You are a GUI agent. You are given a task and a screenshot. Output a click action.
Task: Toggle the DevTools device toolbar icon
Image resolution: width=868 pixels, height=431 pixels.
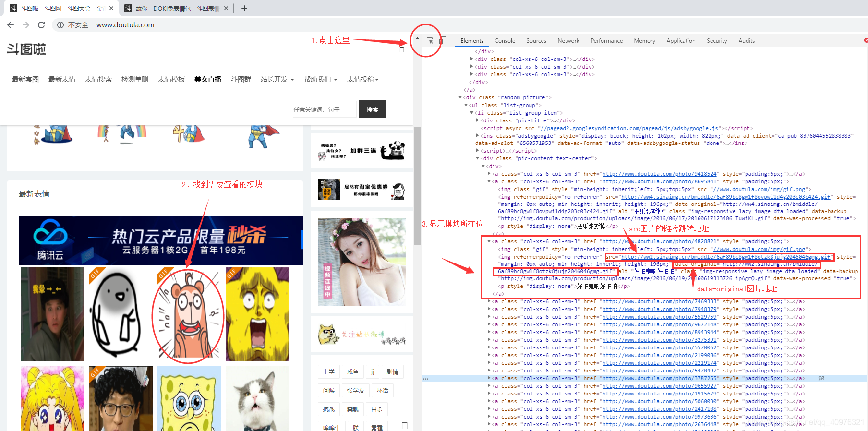click(443, 41)
